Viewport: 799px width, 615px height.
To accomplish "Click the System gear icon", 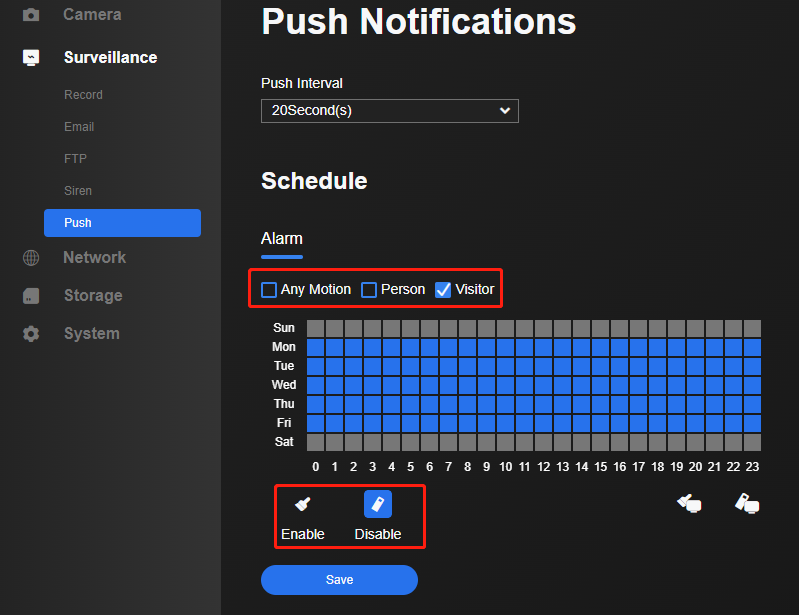I will coord(31,334).
